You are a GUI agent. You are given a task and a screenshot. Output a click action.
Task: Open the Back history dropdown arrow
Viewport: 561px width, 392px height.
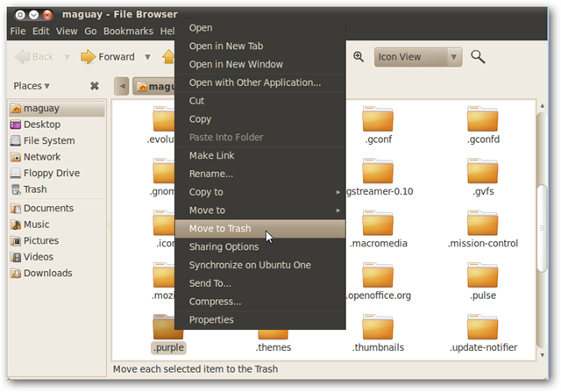tap(67, 57)
